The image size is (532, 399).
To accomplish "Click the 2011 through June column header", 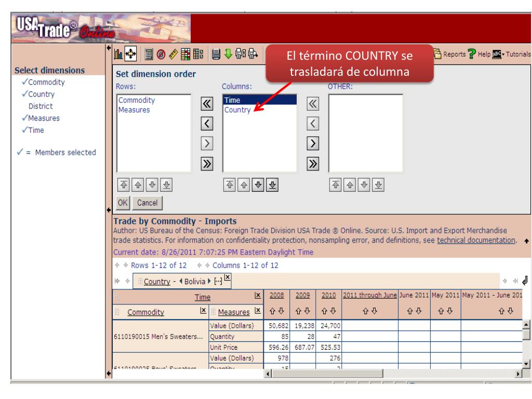I will pyautogui.click(x=370, y=295).
